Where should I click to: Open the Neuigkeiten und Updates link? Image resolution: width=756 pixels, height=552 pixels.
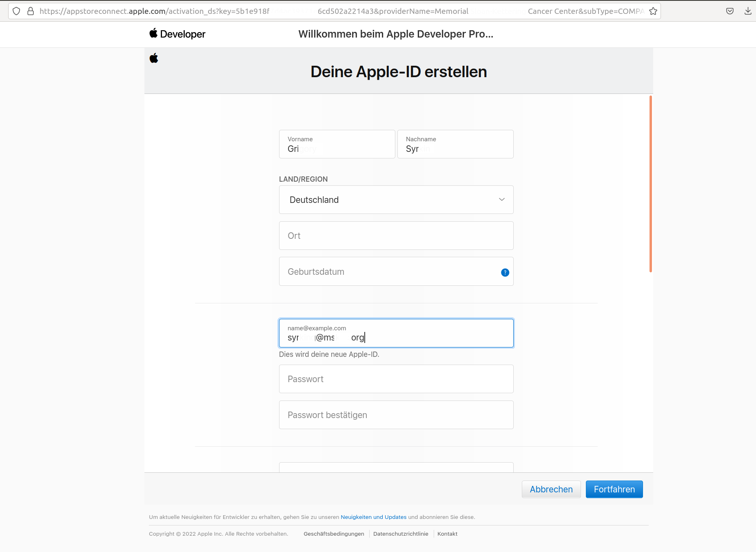click(x=373, y=517)
